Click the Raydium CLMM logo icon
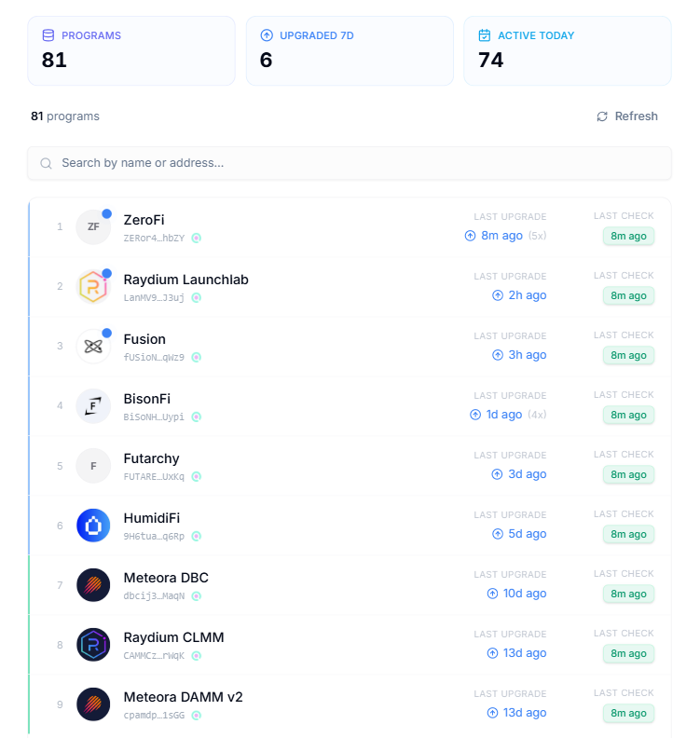The image size is (700, 738). pyautogui.click(x=93, y=644)
